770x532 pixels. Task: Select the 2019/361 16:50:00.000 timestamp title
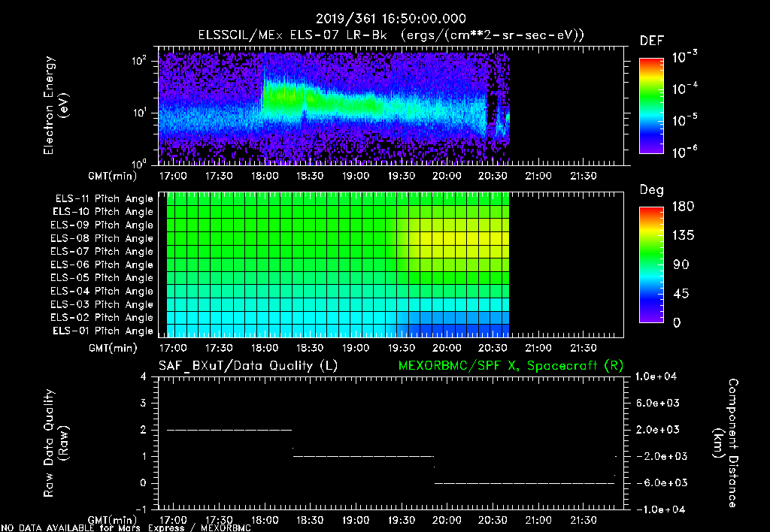coord(390,19)
